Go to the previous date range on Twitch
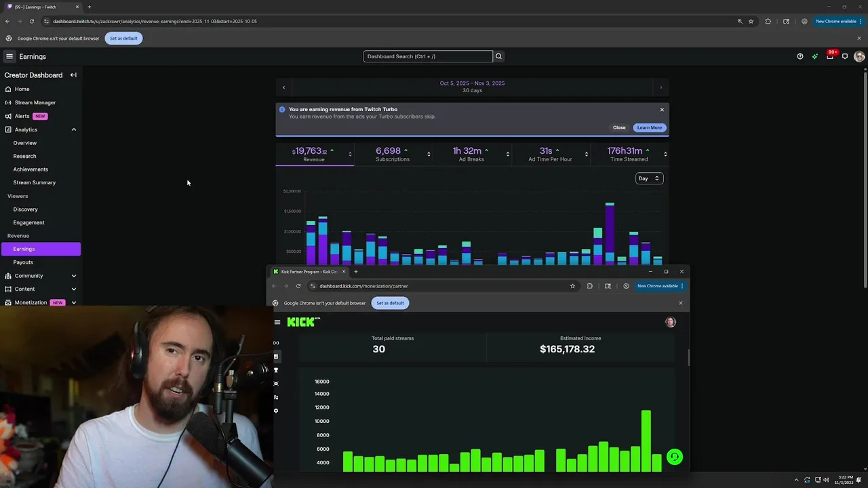This screenshot has height=488, width=868. click(x=283, y=87)
